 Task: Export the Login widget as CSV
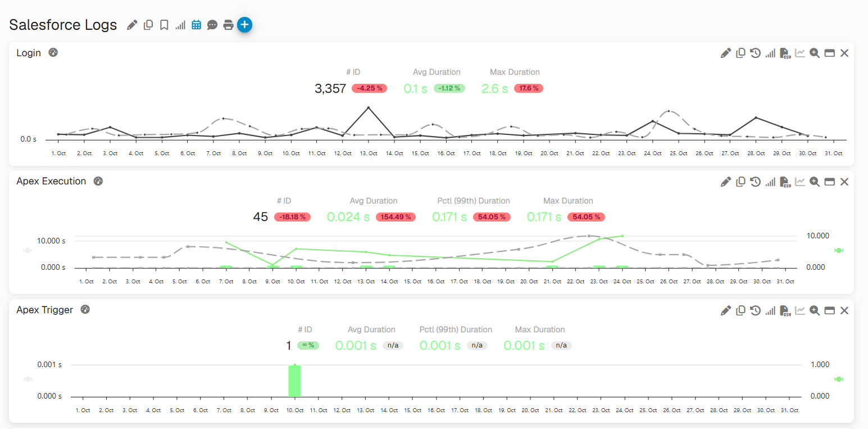click(x=785, y=53)
